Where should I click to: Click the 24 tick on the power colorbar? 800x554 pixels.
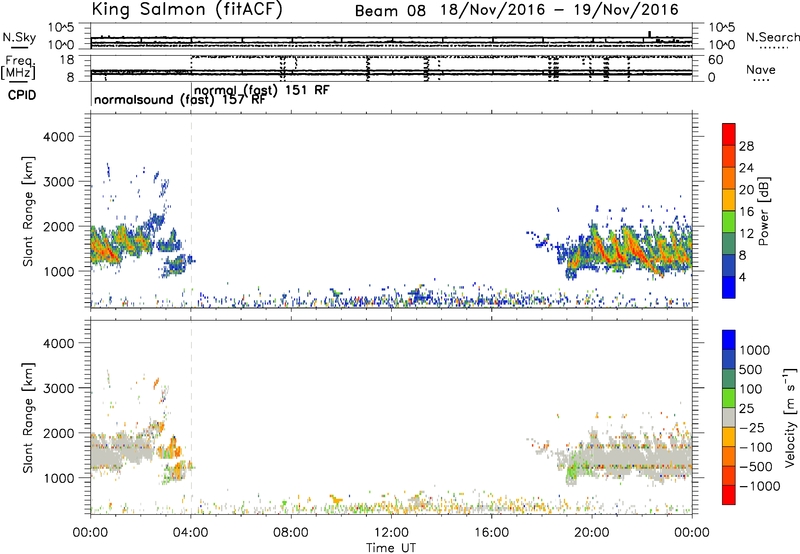(746, 168)
